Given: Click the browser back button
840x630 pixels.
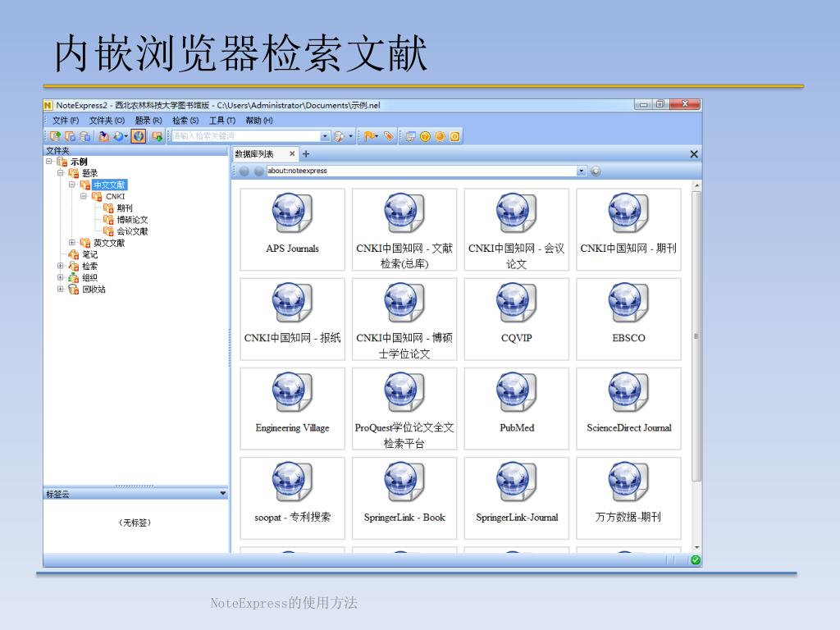Looking at the screenshot, I should coord(244,171).
